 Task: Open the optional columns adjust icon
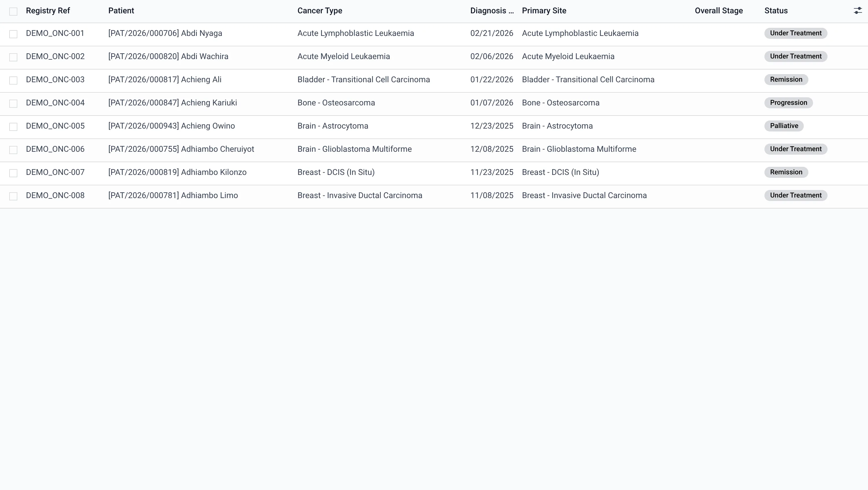coord(858,11)
